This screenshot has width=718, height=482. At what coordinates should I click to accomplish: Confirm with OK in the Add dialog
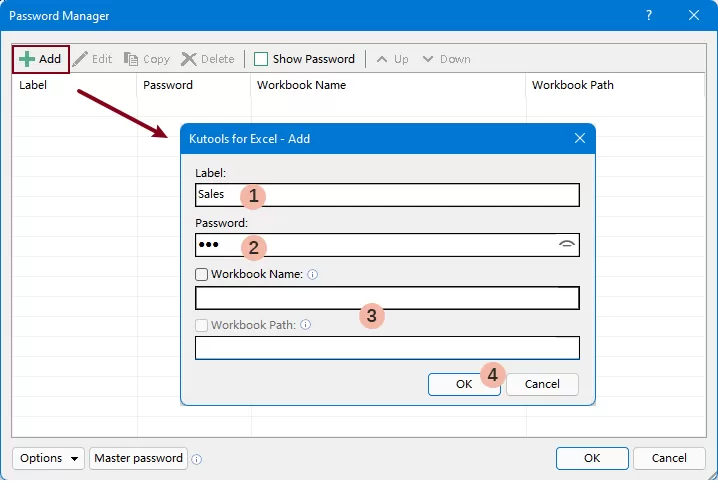(x=464, y=384)
